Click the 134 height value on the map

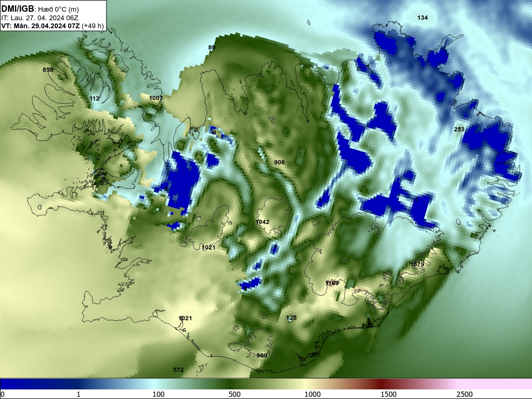(x=422, y=18)
